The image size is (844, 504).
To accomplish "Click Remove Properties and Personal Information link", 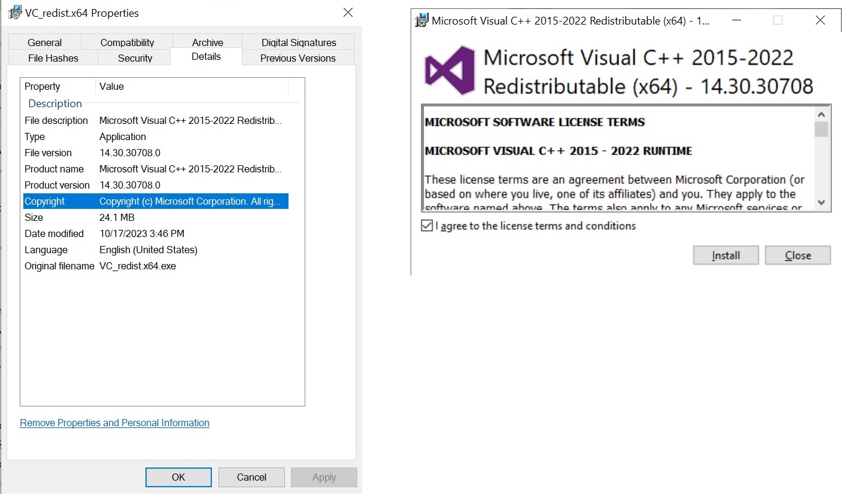I will pos(114,423).
